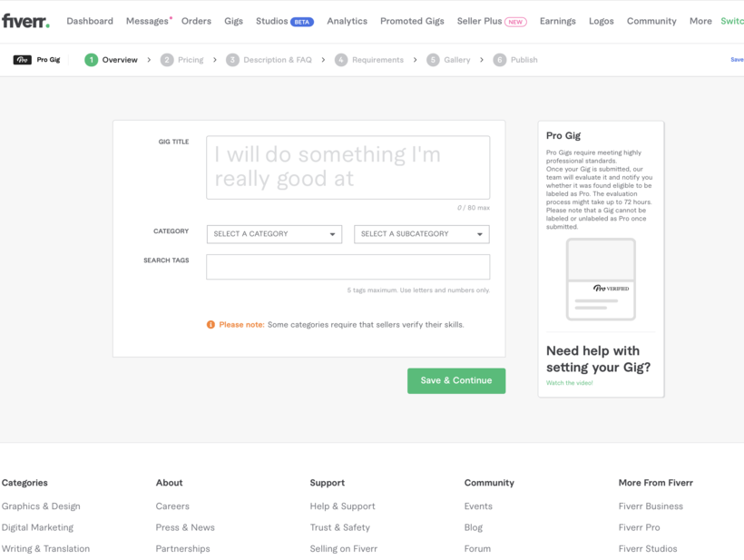This screenshot has height=560, width=744.
Task: Open the Partnerships footer link
Action: pos(182,548)
